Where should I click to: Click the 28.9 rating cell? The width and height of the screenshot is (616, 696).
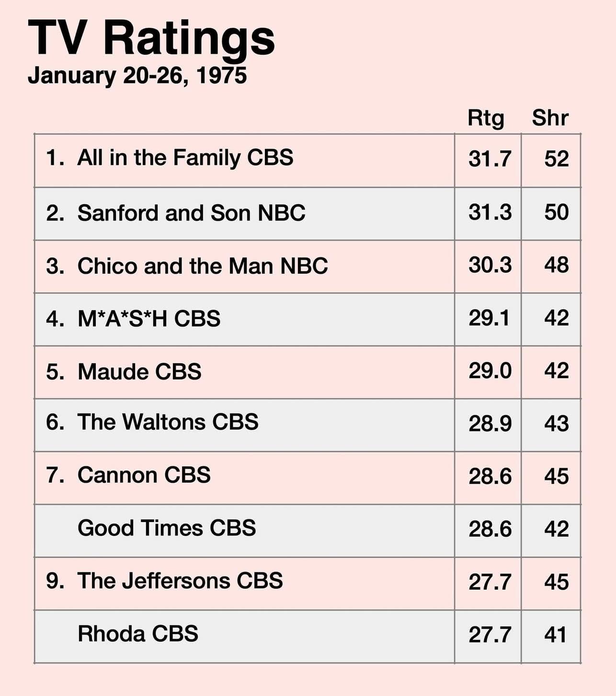[x=490, y=424]
